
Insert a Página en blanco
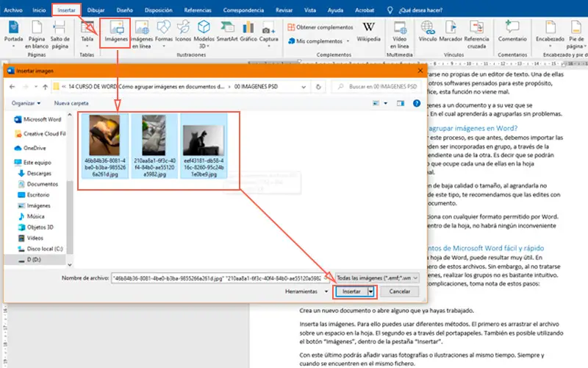(36, 35)
